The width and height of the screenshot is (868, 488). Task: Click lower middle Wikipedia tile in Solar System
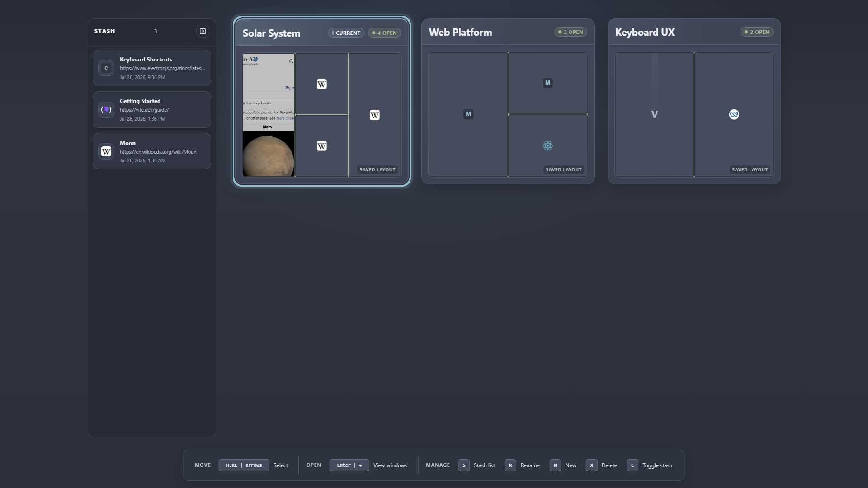click(x=322, y=146)
